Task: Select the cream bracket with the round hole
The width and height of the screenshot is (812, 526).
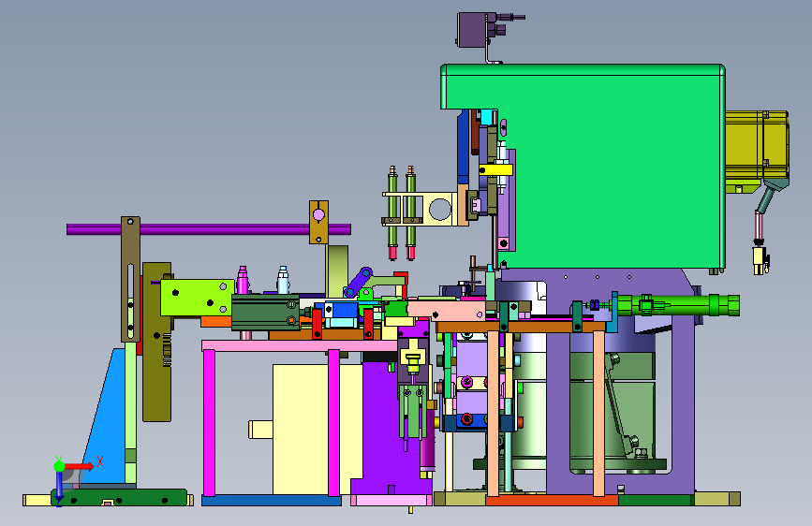Action: pyautogui.click(x=439, y=209)
